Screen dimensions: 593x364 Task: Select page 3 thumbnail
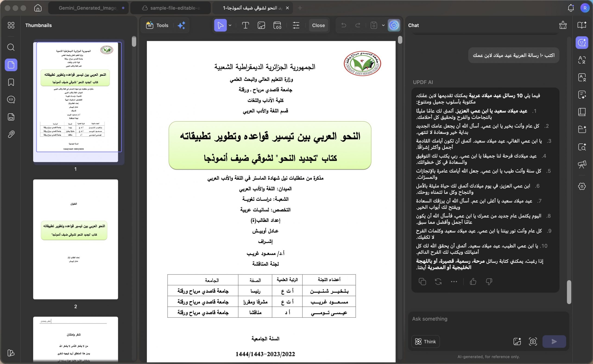(x=76, y=339)
